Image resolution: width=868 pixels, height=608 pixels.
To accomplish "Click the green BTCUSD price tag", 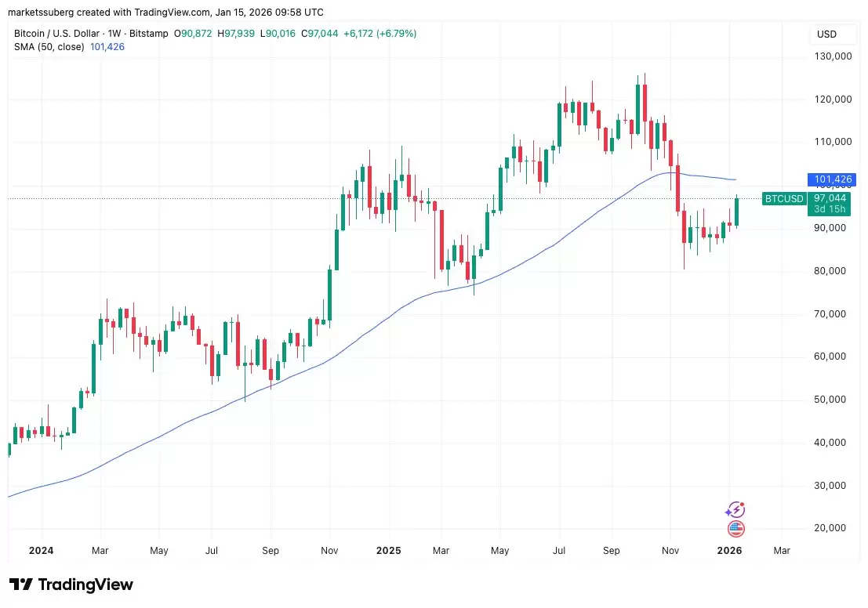I will click(784, 198).
